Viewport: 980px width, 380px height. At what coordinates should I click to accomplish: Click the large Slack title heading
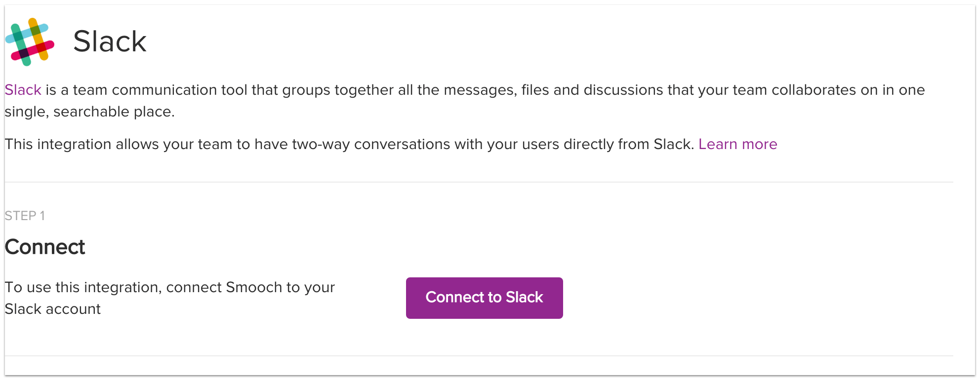(110, 41)
